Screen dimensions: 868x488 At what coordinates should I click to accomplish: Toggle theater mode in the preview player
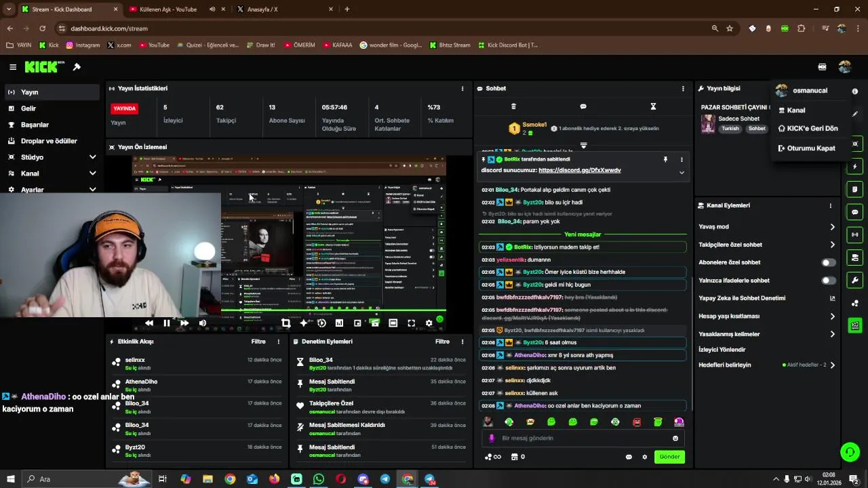[393, 323]
